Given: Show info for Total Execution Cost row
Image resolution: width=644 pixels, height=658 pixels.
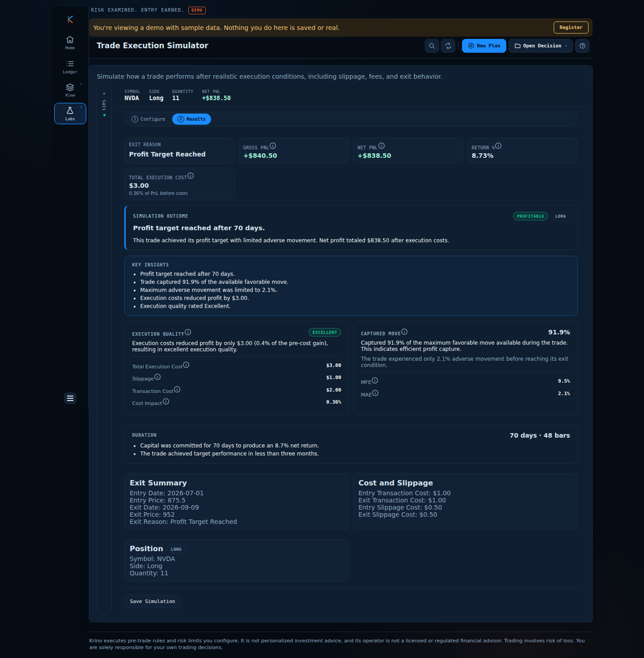Looking at the screenshot, I should (x=186, y=365).
